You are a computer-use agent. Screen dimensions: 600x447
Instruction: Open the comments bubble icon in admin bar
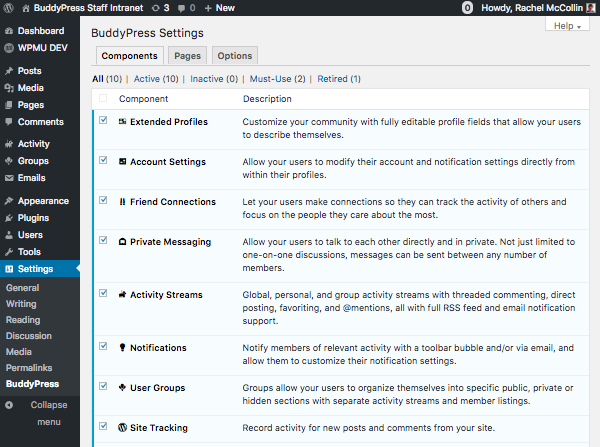(x=181, y=8)
